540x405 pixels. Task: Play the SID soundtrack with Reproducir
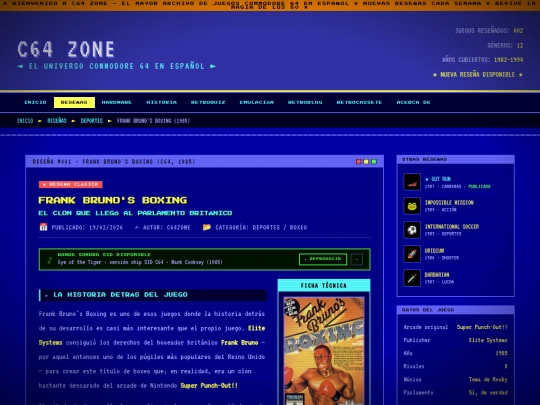pos(323,259)
